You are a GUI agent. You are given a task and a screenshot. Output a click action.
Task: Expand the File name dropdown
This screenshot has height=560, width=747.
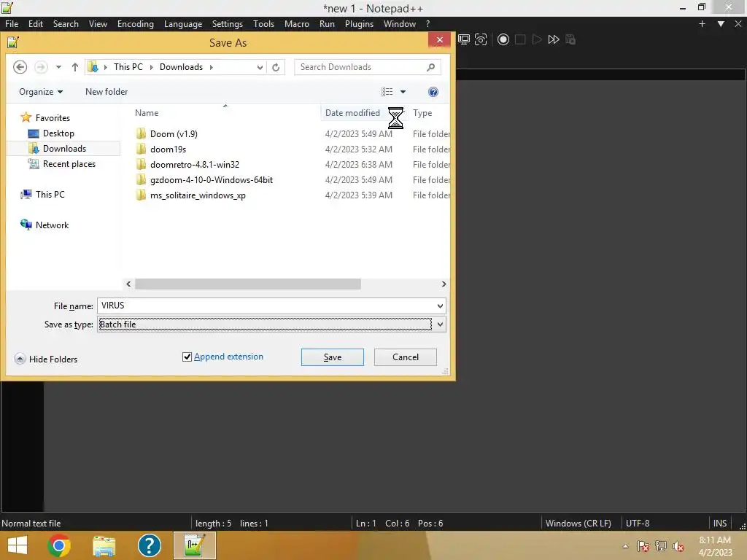(440, 306)
